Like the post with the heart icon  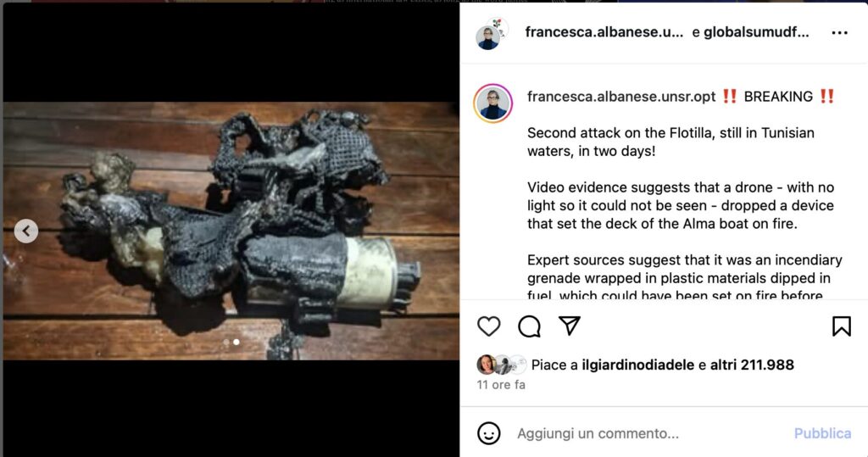click(489, 326)
